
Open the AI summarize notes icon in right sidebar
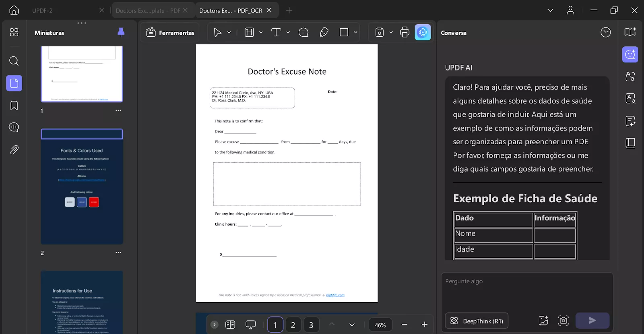coord(630,121)
